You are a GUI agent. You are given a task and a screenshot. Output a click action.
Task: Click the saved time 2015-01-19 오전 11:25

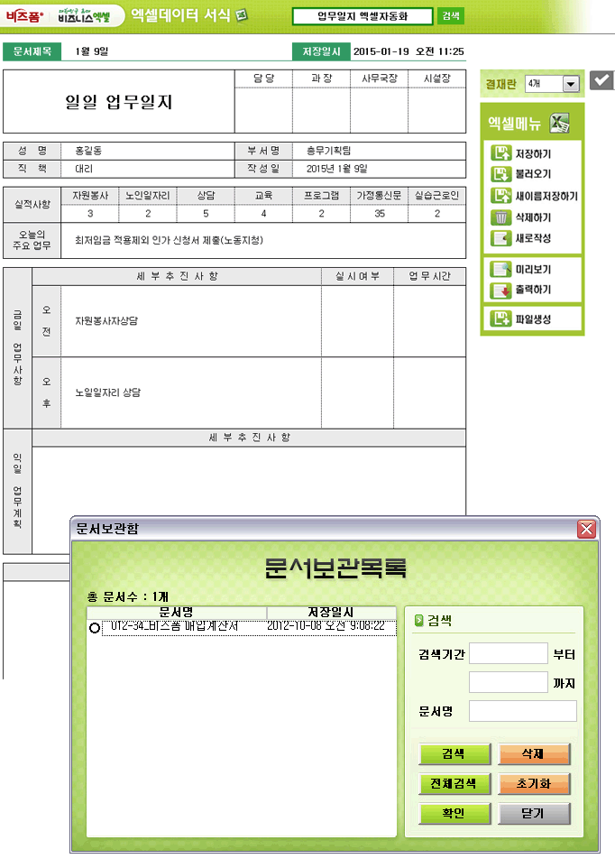(x=408, y=51)
